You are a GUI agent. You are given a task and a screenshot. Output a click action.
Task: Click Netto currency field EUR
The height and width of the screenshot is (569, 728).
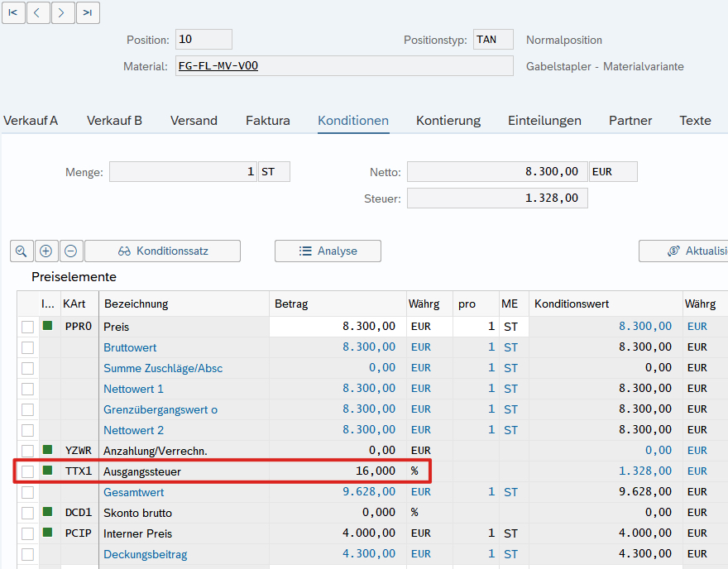tap(613, 172)
